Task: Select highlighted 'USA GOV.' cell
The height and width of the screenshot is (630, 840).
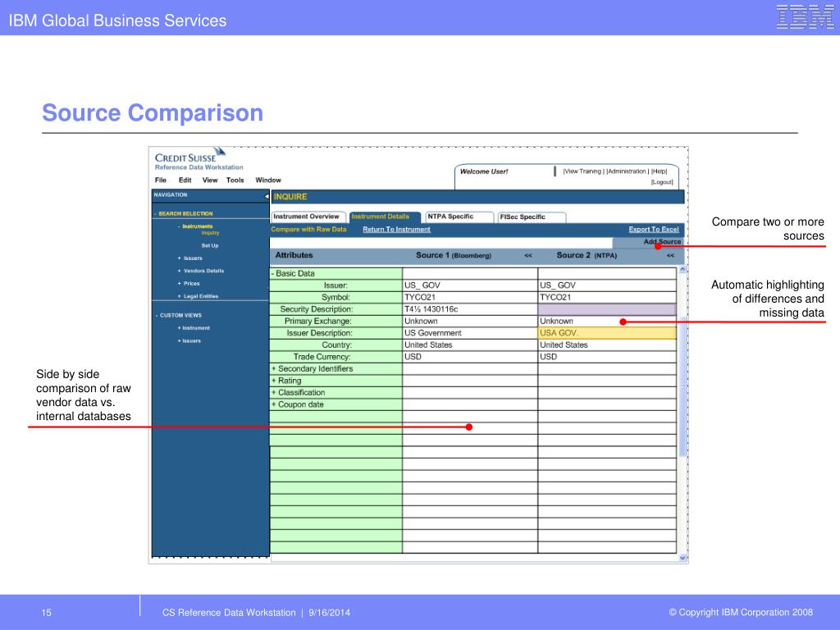Action: coord(607,333)
